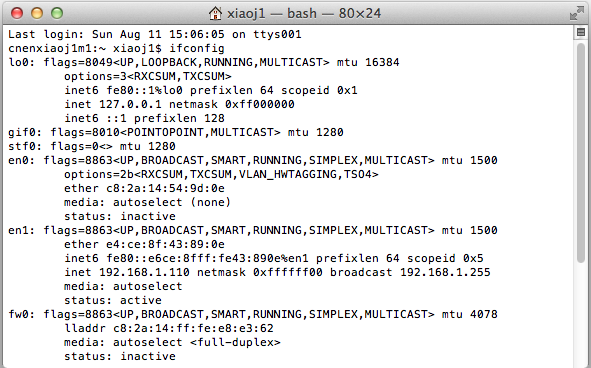Click the fullscreen arrows icon
The width and height of the screenshot is (591, 368).
pyautogui.click(x=576, y=13)
